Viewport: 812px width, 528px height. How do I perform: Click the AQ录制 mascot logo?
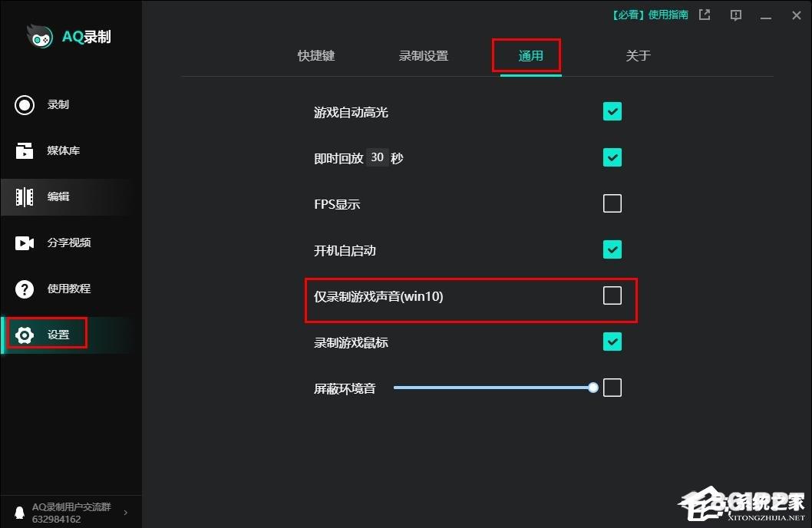click(40, 37)
